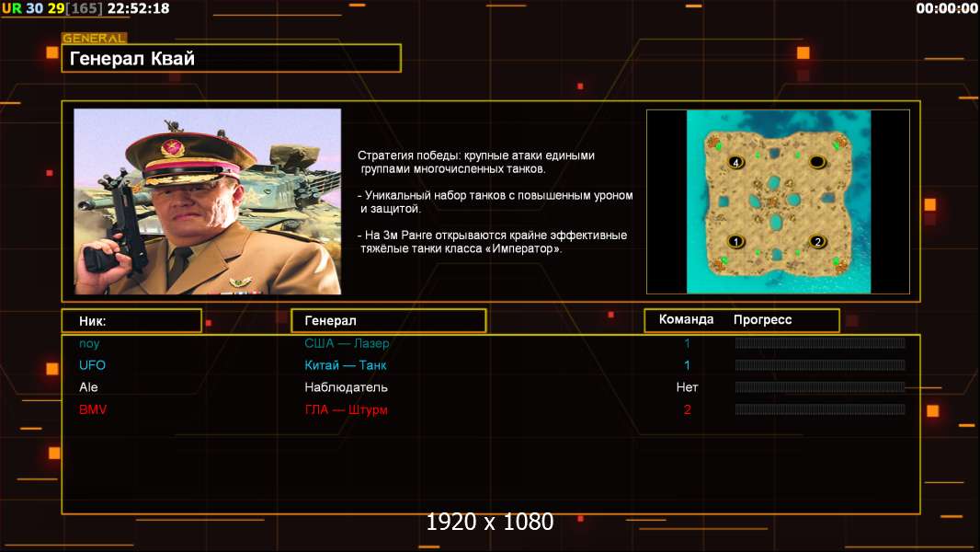Click the Команда column header
The width and height of the screenshot is (980, 552).
click(x=686, y=319)
